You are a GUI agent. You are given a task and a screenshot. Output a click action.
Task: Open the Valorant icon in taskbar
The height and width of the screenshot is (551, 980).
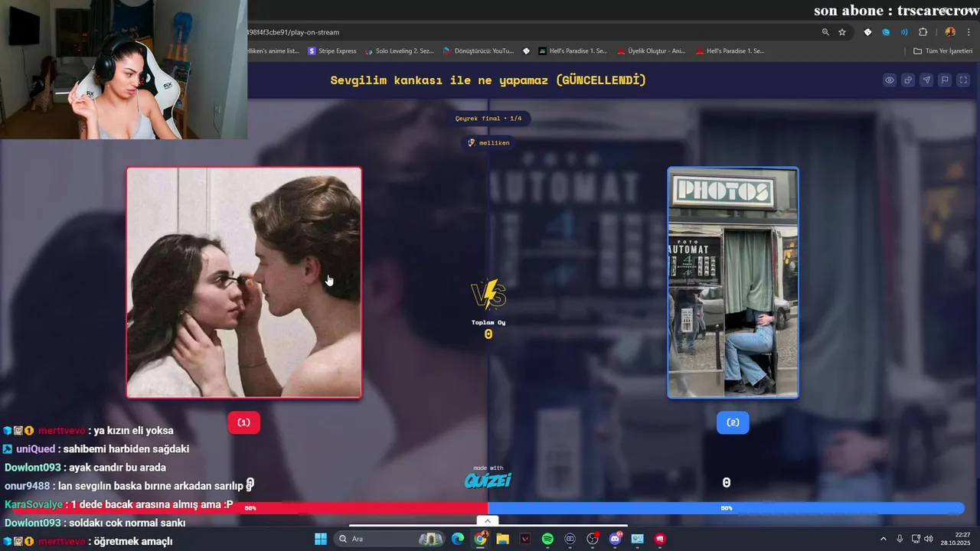[525, 539]
